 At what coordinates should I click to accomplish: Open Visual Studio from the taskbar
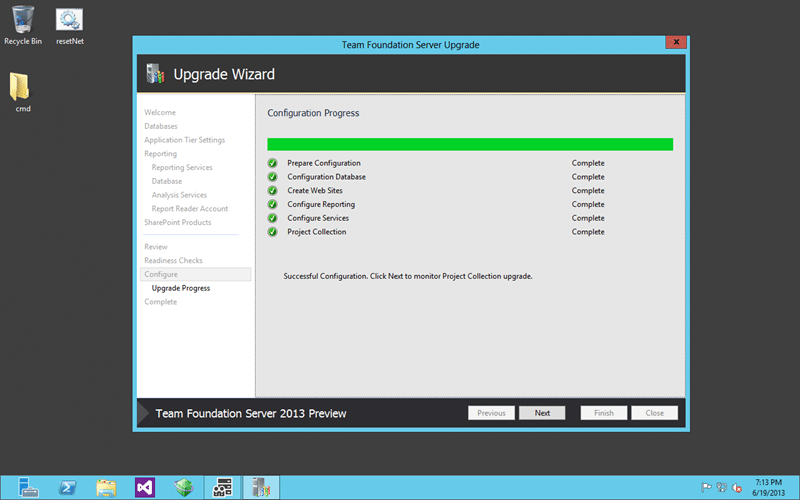point(145,488)
